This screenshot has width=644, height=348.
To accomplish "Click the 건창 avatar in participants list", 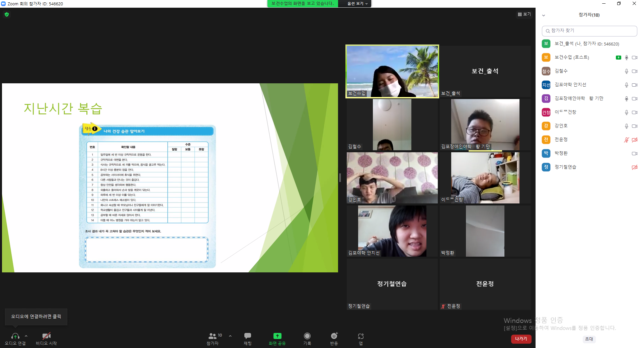I will pos(546,112).
